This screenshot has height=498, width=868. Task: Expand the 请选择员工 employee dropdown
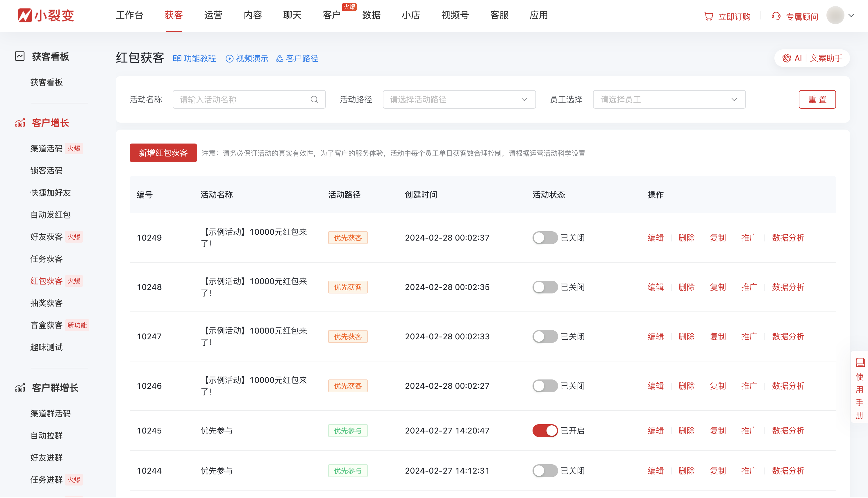[669, 100]
